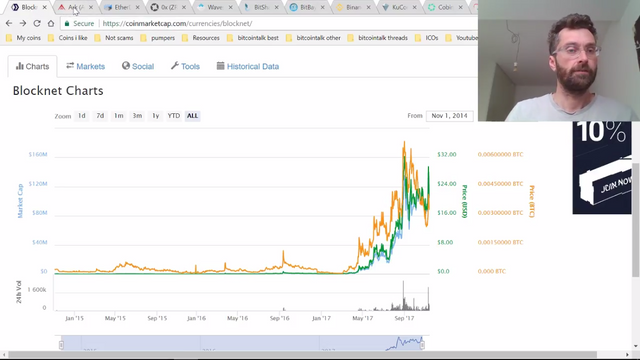The height and width of the screenshot is (360, 640).
Task: Go forward using browser forward arrow
Action: 23,23
